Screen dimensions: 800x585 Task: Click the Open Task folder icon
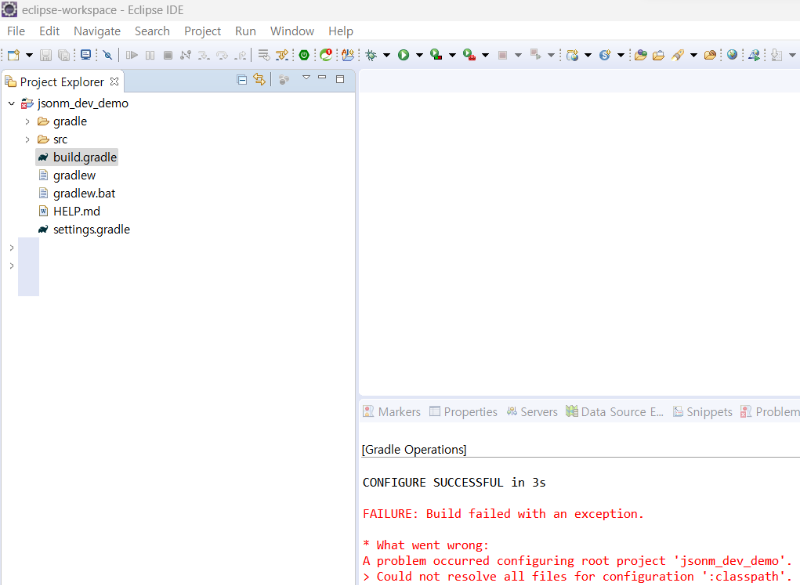click(x=659, y=55)
